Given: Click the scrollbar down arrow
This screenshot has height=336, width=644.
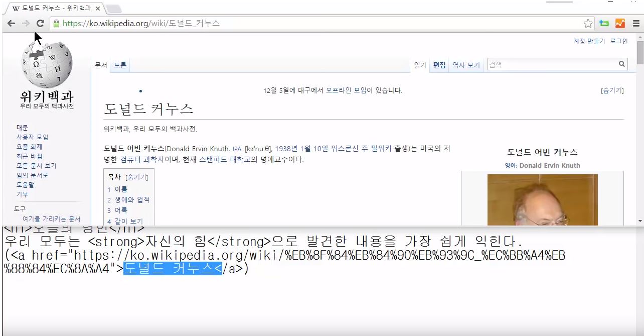Looking at the screenshot, I should [x=640, y=221].
